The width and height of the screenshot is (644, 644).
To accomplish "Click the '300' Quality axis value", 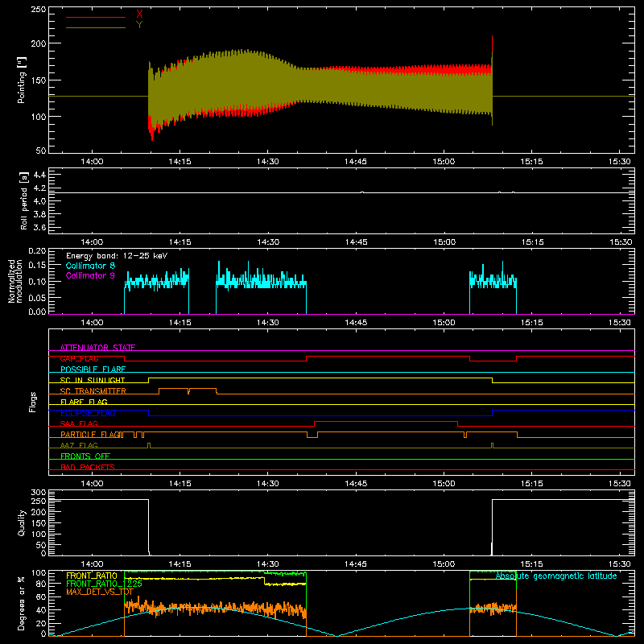I will [39, 493].
